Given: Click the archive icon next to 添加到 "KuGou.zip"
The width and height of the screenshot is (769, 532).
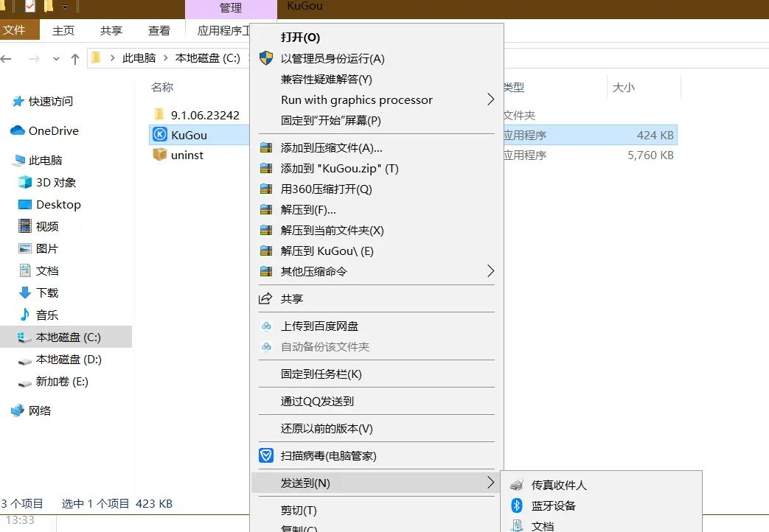Looking at the screenshot, I should pos(266,168).
